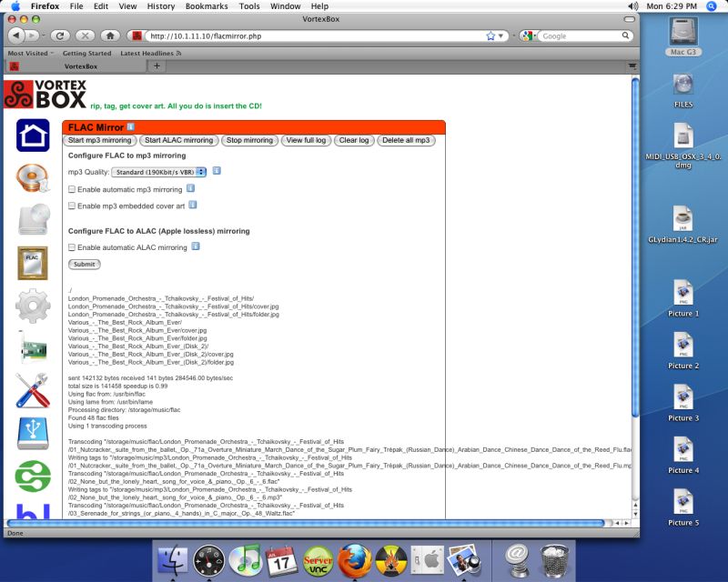Image resolution: width=728 pixels, height=582 pixels.
Task: Stop loading the page
Action: click(x=85, y=35)
